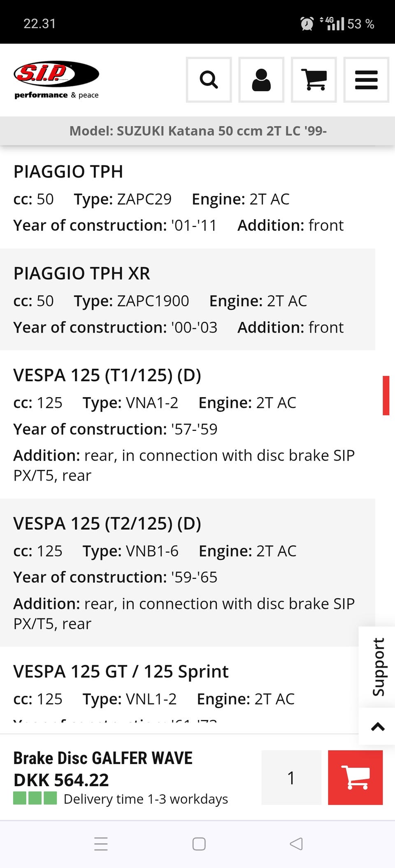Tap the Model SUZUKI Katana bar
The image size is (395, 868).
point(197,131)
